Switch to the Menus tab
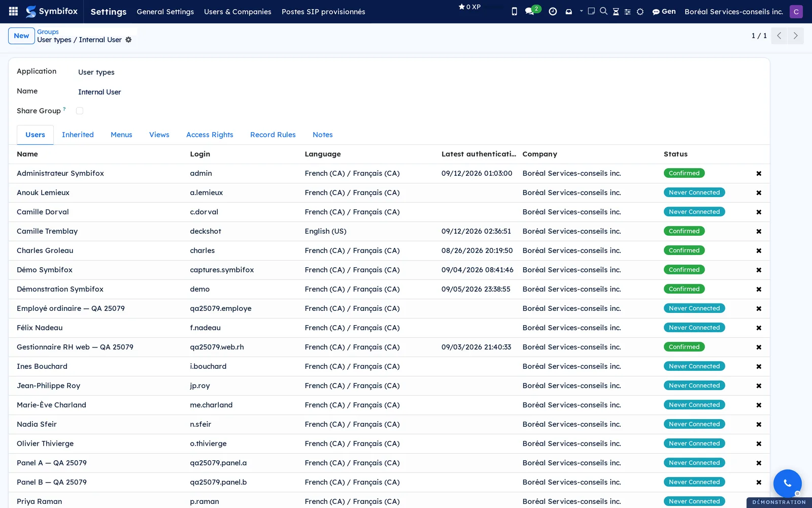Image resolution: width=812 pixels, height=508 pixels. tap(121, 135)
